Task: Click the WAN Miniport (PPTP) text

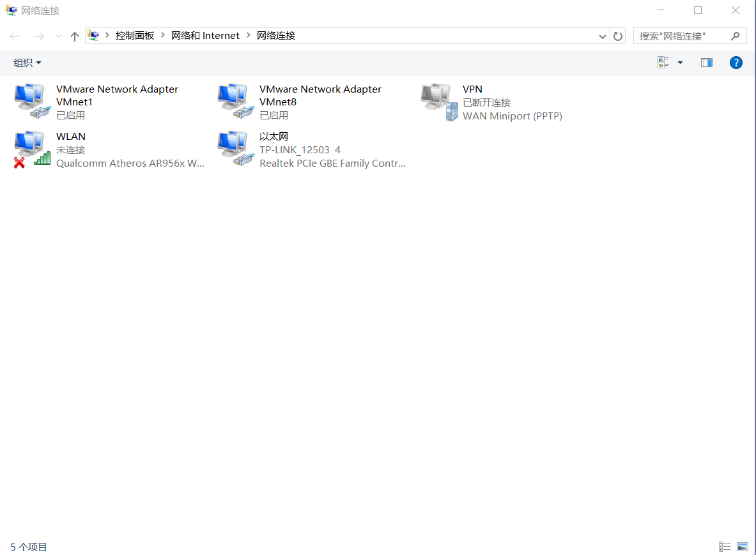Action: tap(512, 116)
